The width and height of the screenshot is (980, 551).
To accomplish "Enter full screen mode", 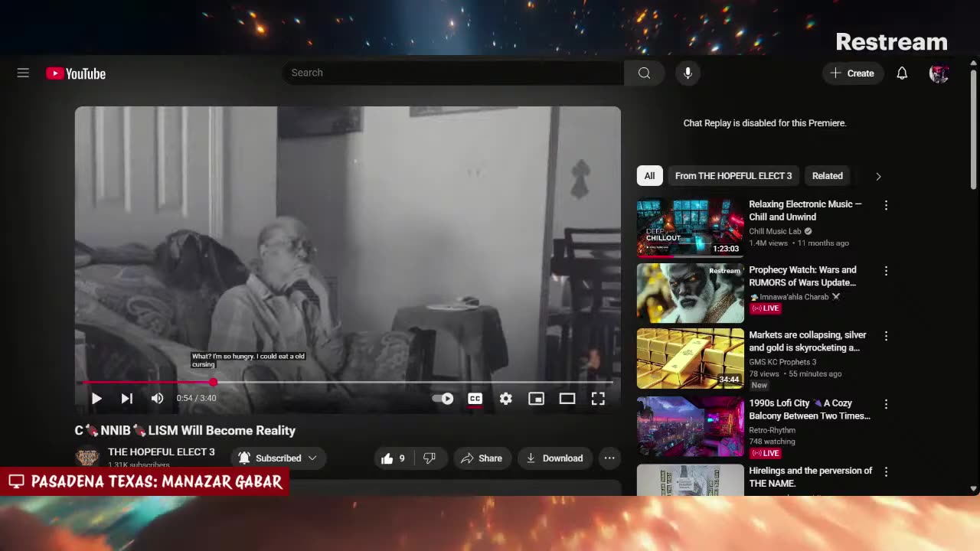I will pyautogui.click(x=598, y=398).
